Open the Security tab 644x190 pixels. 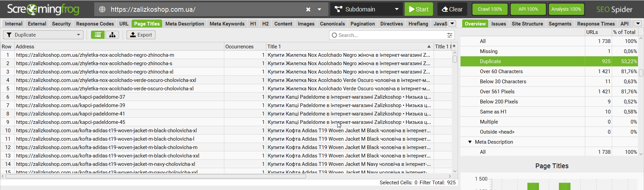61,24
